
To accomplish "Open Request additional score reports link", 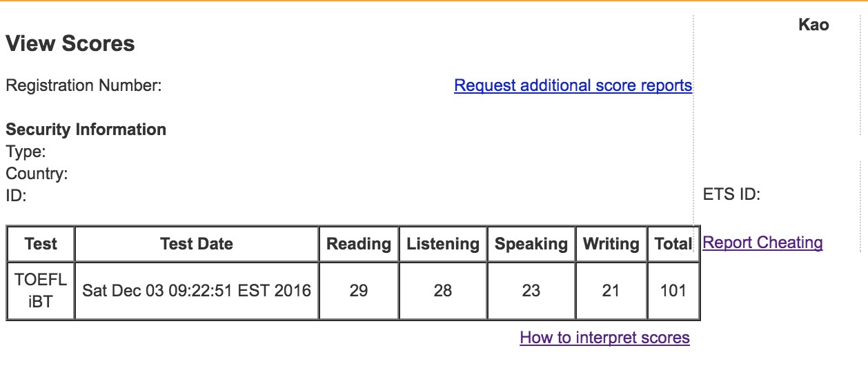I will tap(573, 85).
